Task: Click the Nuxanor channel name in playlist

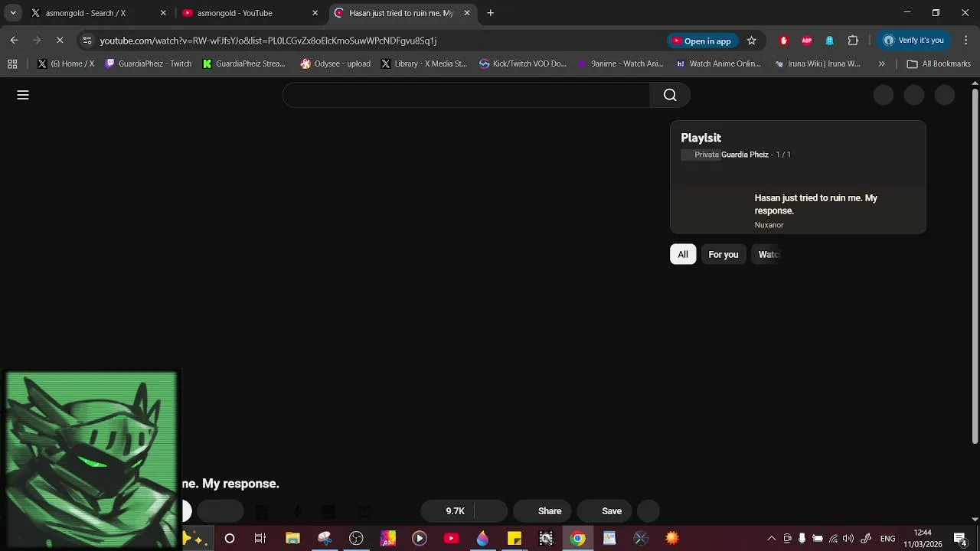Action: tap(769, 225)
